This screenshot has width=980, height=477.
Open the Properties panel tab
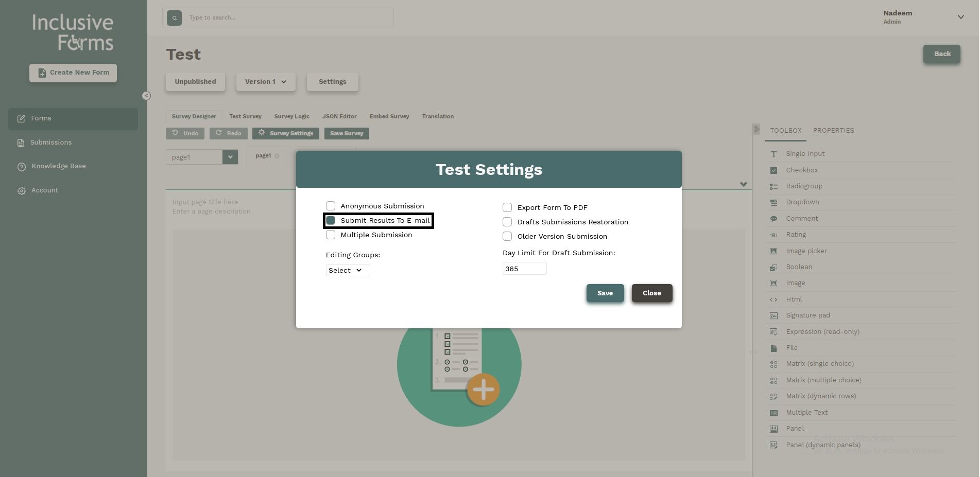(x=833, y=130)
